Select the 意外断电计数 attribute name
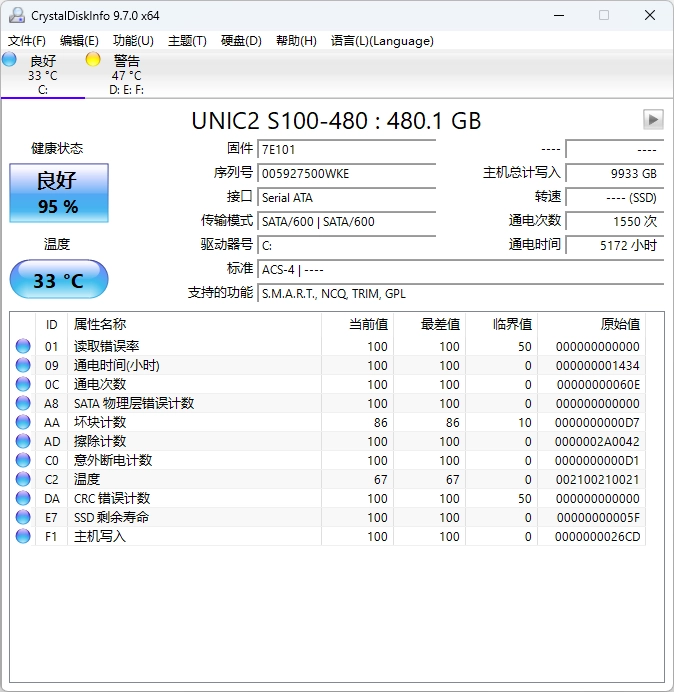 (113, 460)
